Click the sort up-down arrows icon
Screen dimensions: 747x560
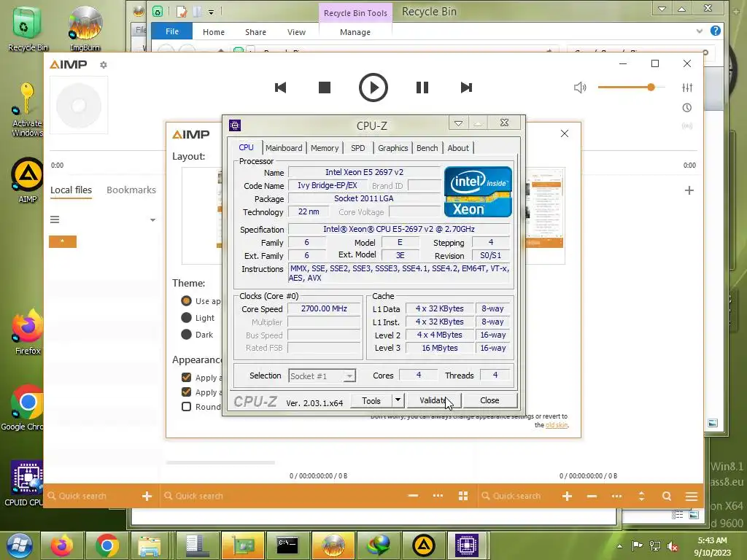click(641, 496)
